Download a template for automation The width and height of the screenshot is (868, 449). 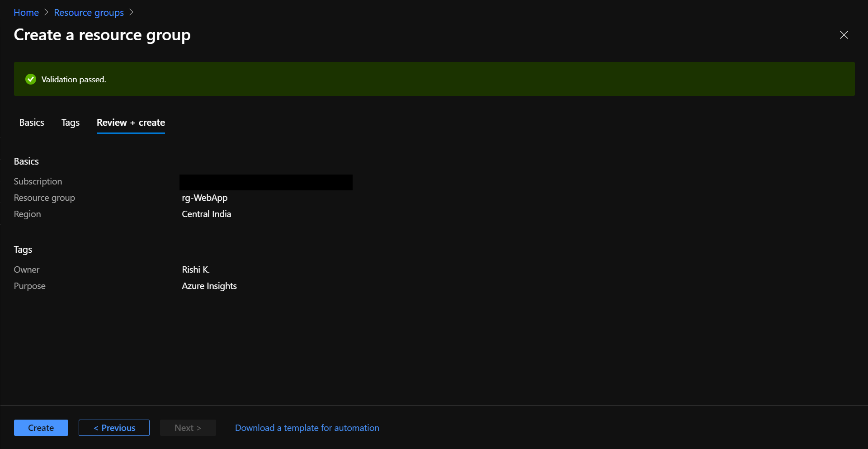click(x=307, y=428)
